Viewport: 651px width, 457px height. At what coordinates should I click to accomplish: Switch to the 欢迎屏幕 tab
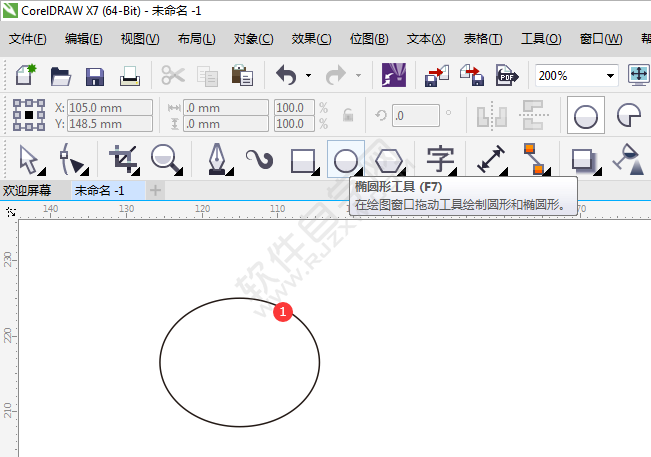point(27,191)
